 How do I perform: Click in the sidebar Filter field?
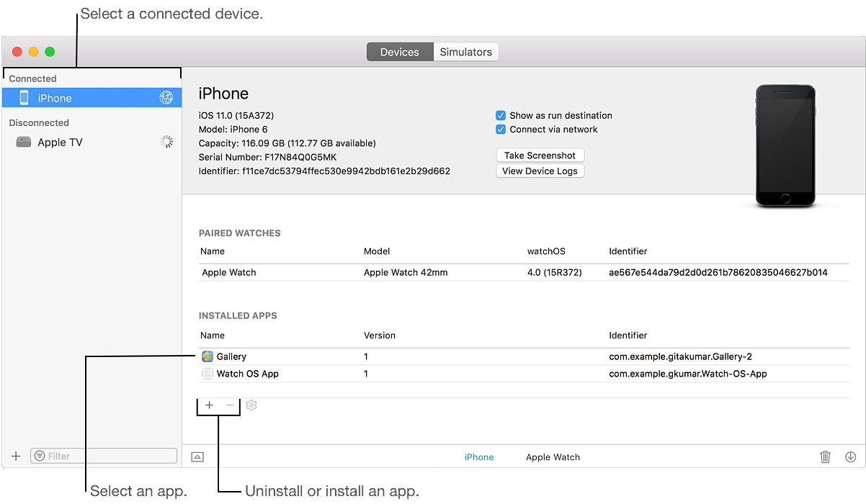click(104, 456)
